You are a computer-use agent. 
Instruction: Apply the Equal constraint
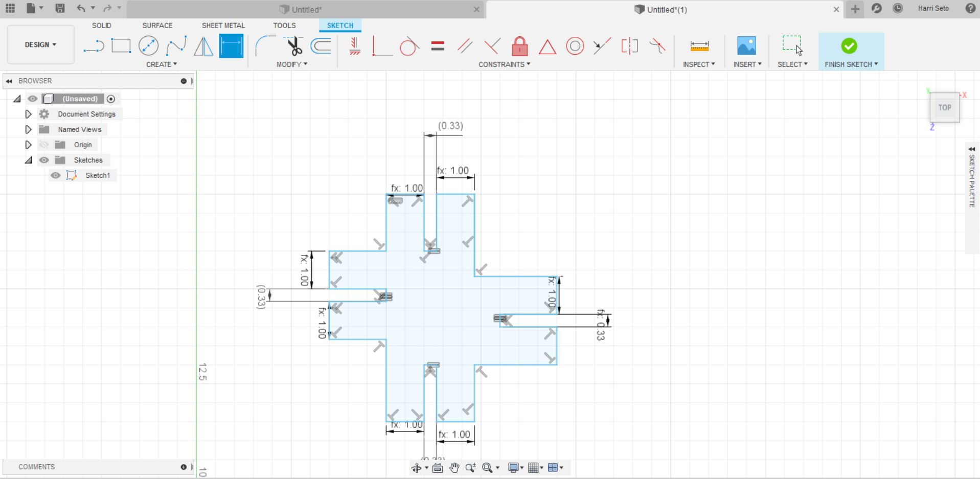pos(438,47)
